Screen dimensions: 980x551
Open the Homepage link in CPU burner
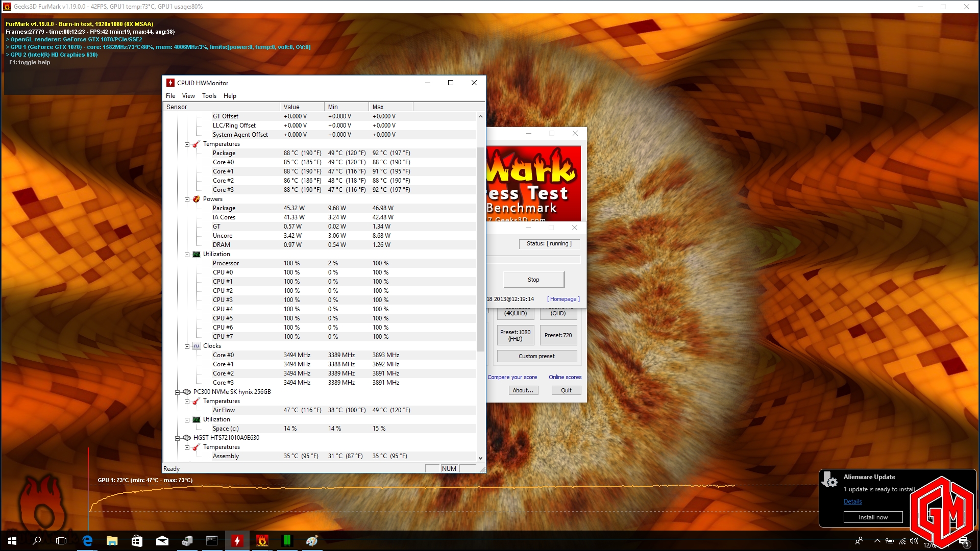[x=563, y=299]
